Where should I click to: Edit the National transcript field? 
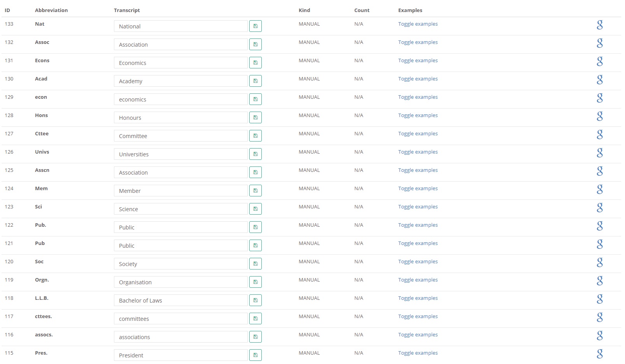pos(181,26)
